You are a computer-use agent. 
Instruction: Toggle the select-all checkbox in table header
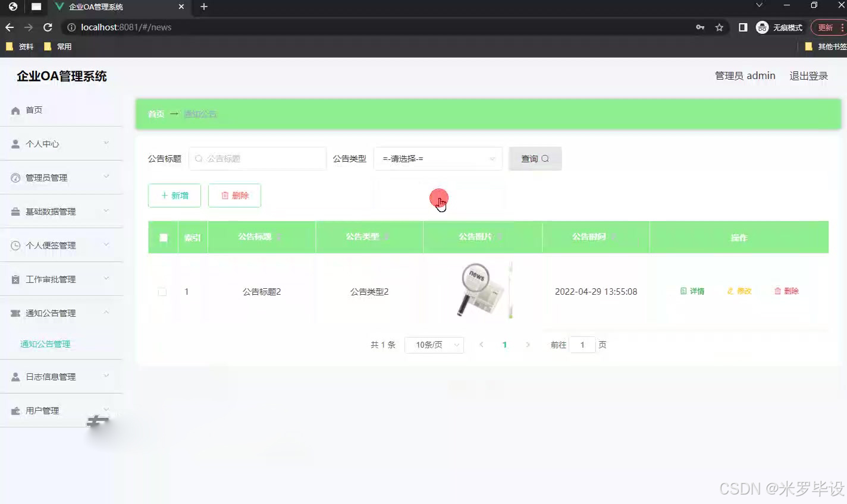pos(162,237)
